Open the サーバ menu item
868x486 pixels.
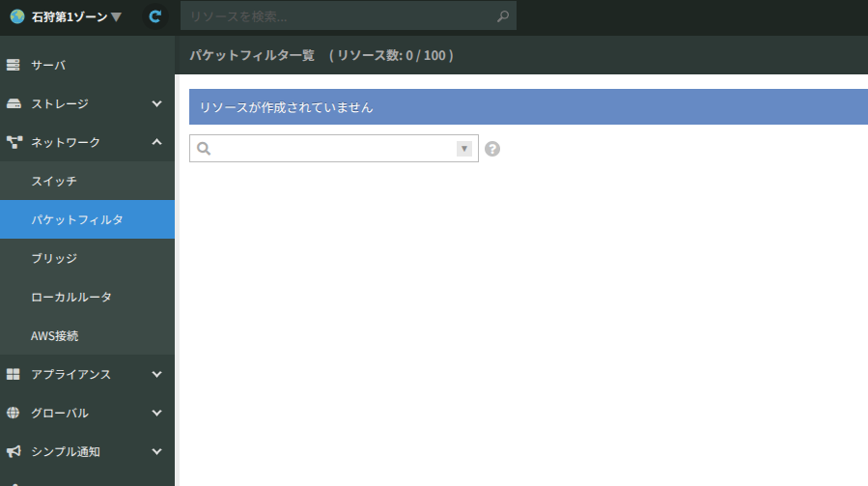coord(88,65)
